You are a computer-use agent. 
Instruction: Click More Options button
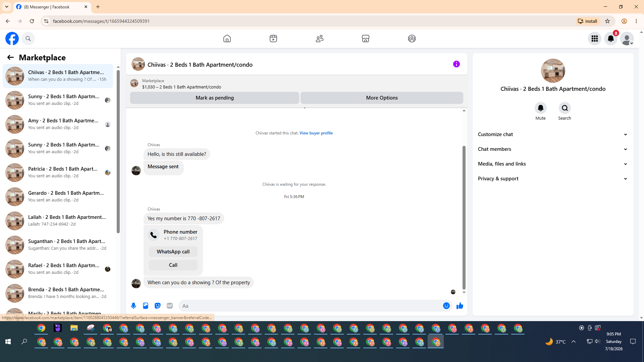(x=382, y=98)
